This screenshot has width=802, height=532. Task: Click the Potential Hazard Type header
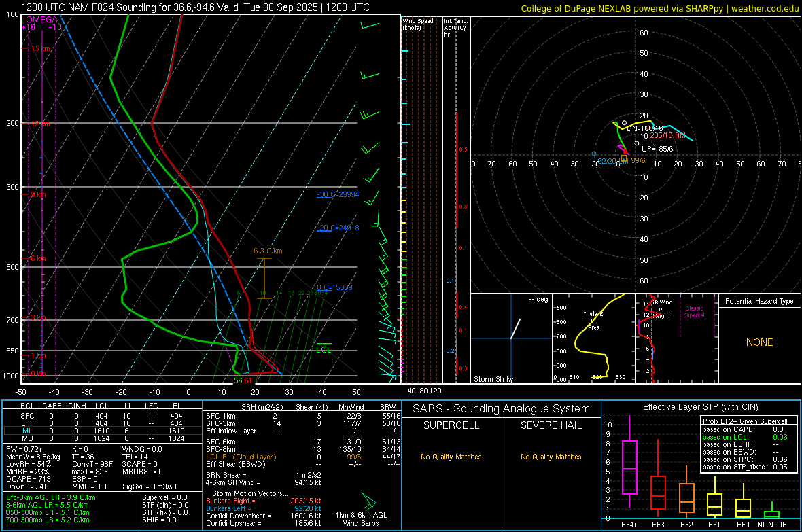(759, 301)
